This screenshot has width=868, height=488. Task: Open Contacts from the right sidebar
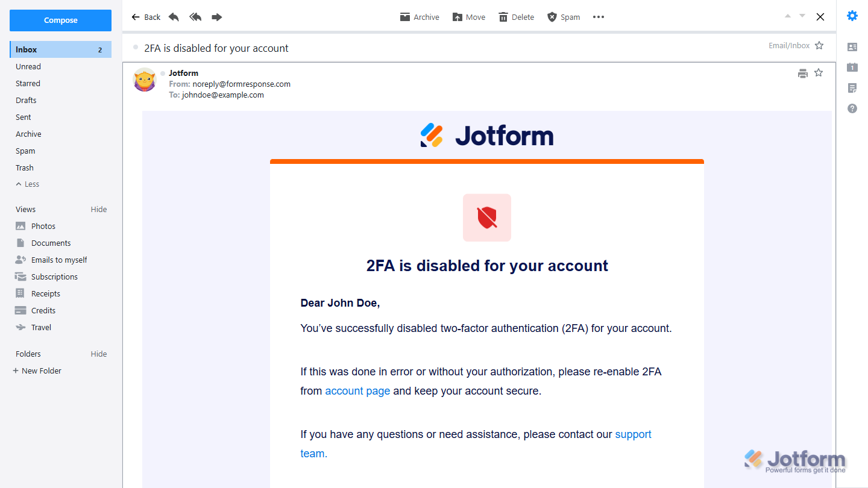click(x=852, y=46)
